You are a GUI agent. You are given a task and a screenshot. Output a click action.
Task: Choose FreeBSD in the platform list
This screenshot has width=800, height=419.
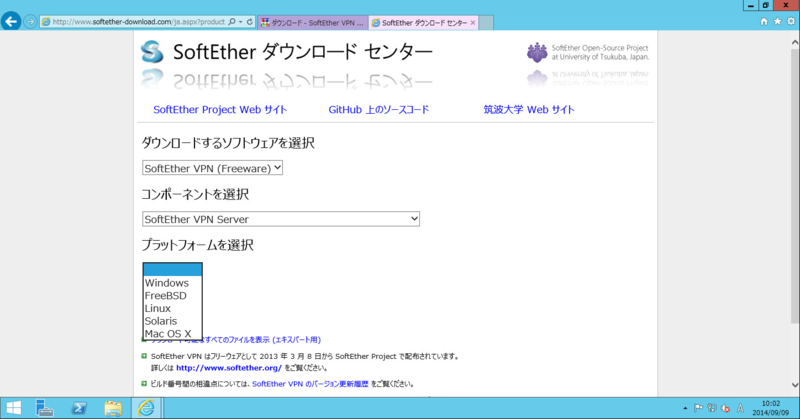pos(172,295)
